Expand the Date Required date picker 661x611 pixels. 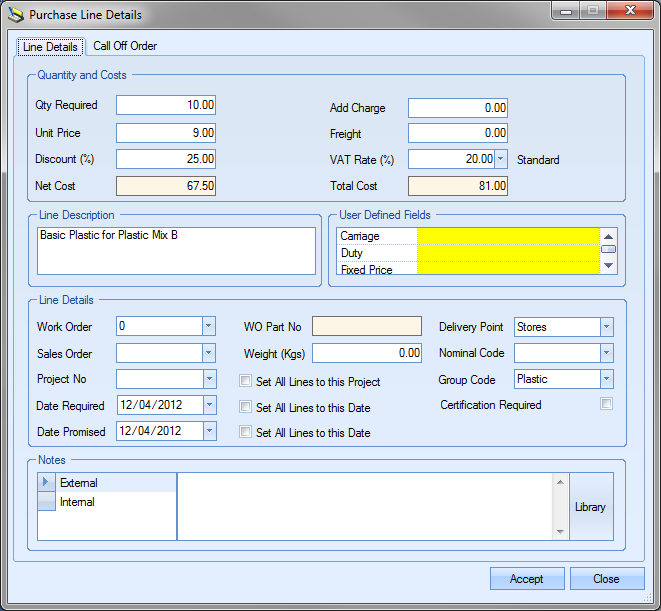pyautogui.click(x=208, y=406)
